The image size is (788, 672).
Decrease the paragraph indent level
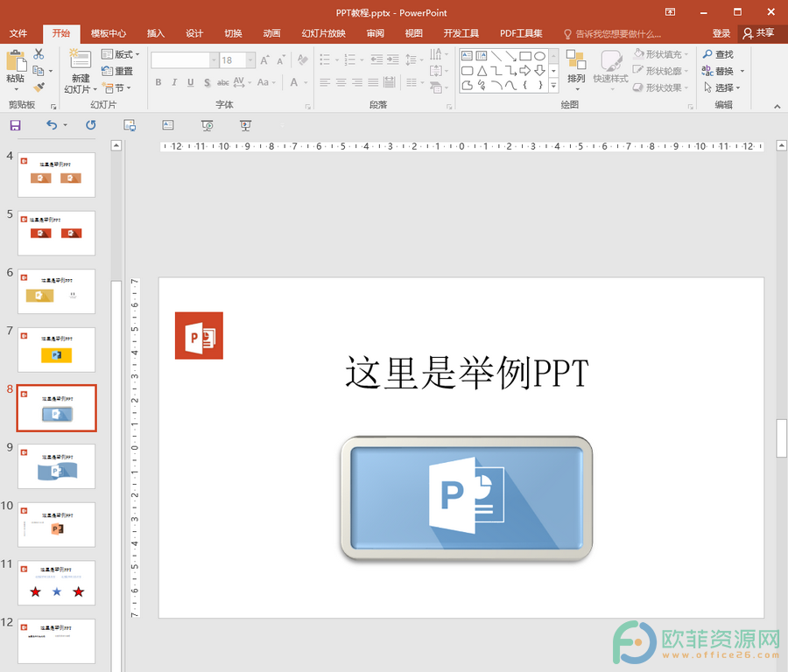(376, 60)
